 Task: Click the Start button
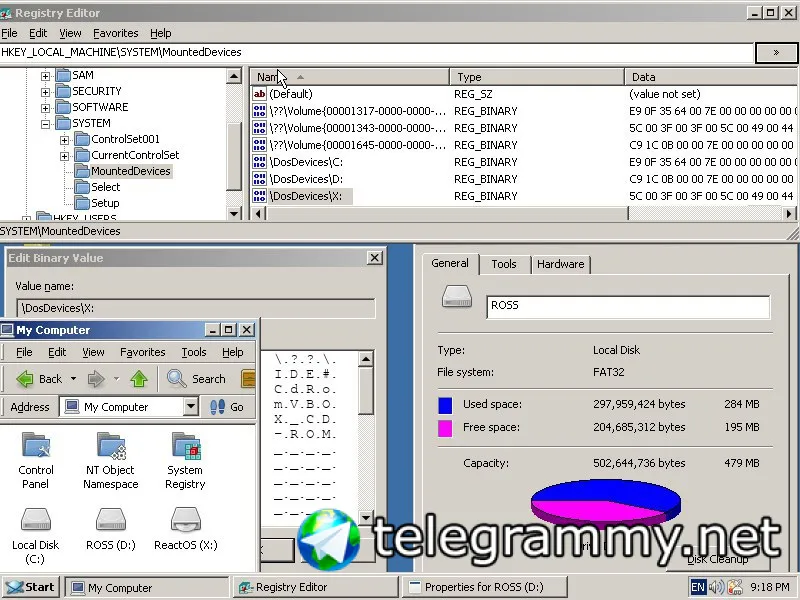pyautogui.click(x=31, y=587)
